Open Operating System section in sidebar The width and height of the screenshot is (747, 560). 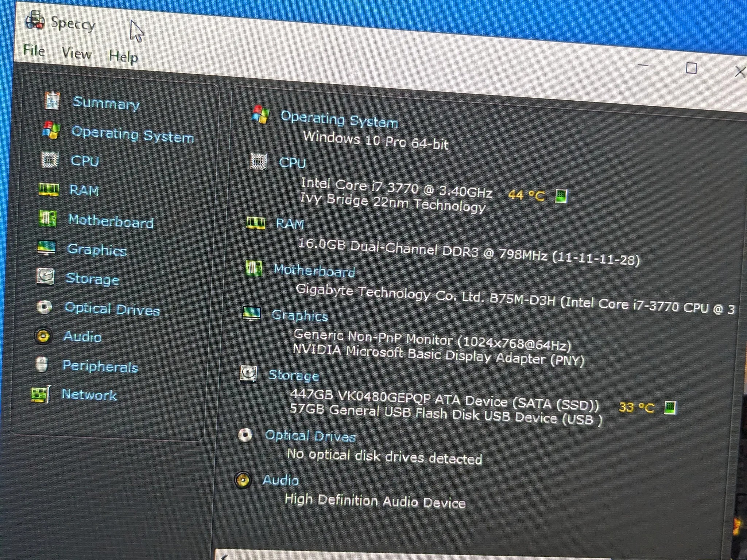point(133,134)
